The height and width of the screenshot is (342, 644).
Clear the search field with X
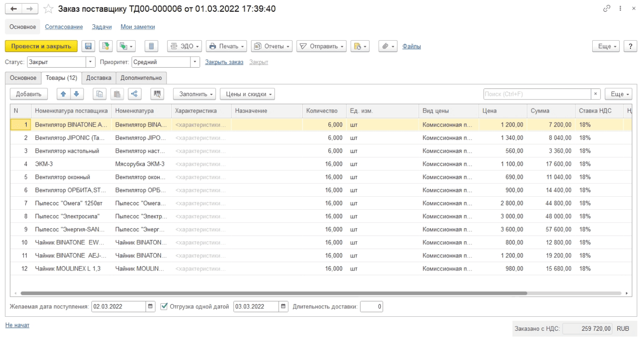(595, 94)
